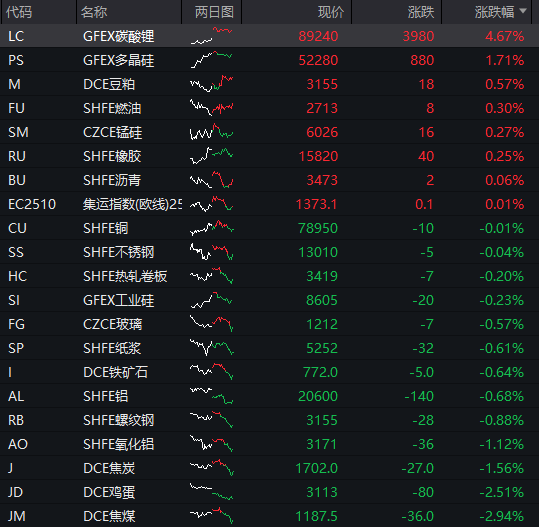Open the CZCE玻璃 two-day chart thumbnail
Image resolution: width=539 pixels, height=527 pixels.
click(x=212, y=324)
